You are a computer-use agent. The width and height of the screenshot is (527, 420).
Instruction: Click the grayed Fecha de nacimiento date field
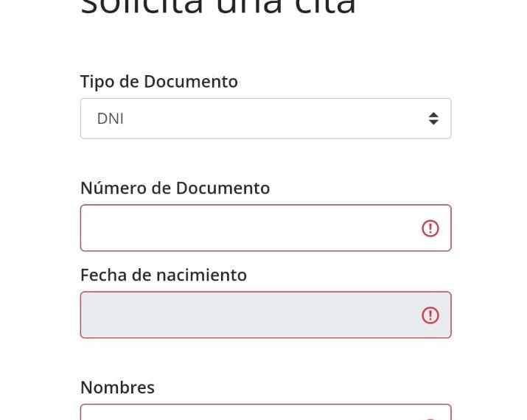click(x=265, y=315)
